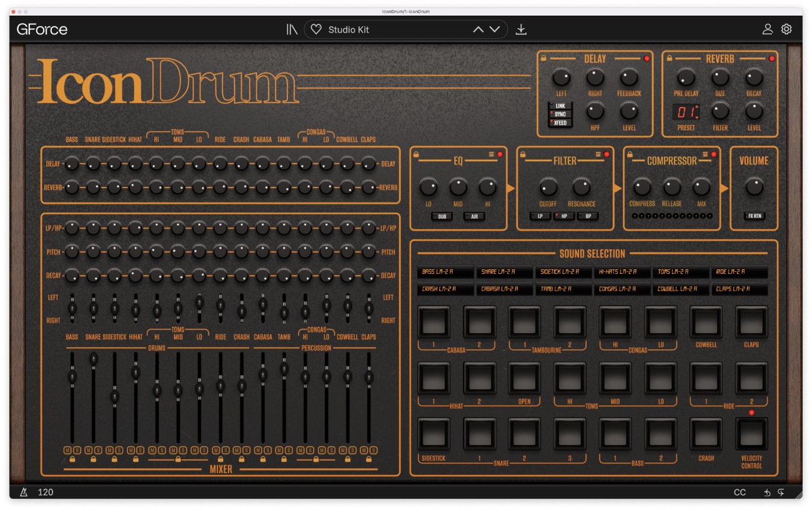Click the lock icon under Claps fader
The height and width of the screenshot is (510, 812).
[x=369, y=460]
